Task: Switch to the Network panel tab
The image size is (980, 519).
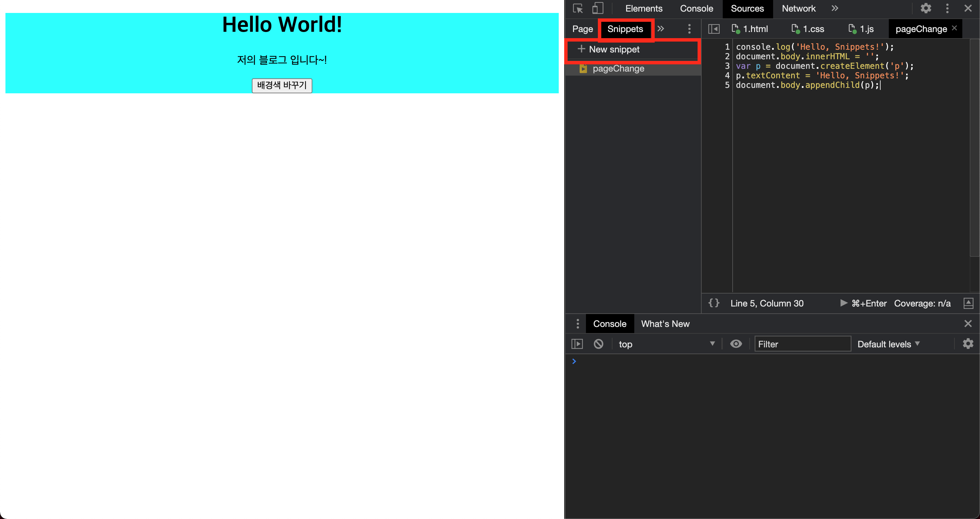Action: (x=798, y=9)
